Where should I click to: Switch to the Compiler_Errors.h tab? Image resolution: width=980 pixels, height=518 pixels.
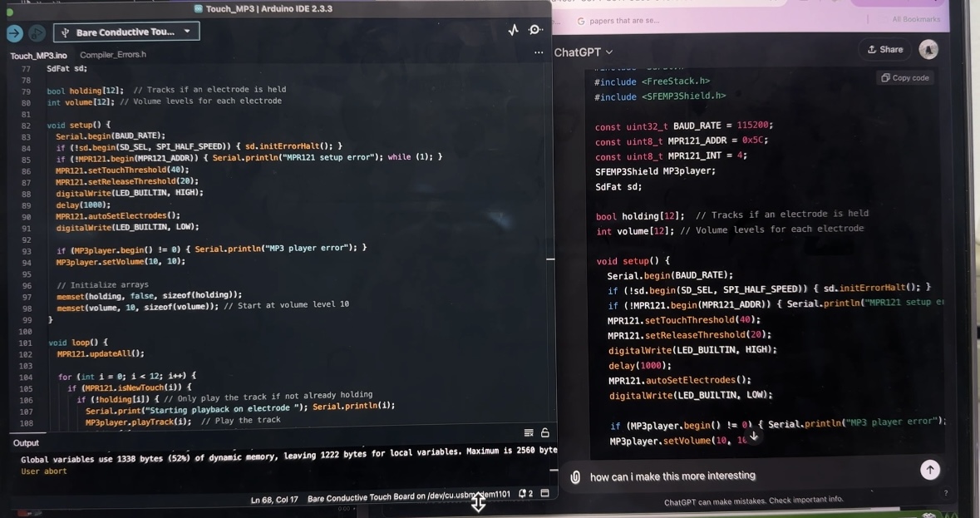pyautogui.click(x=113, y=55)
